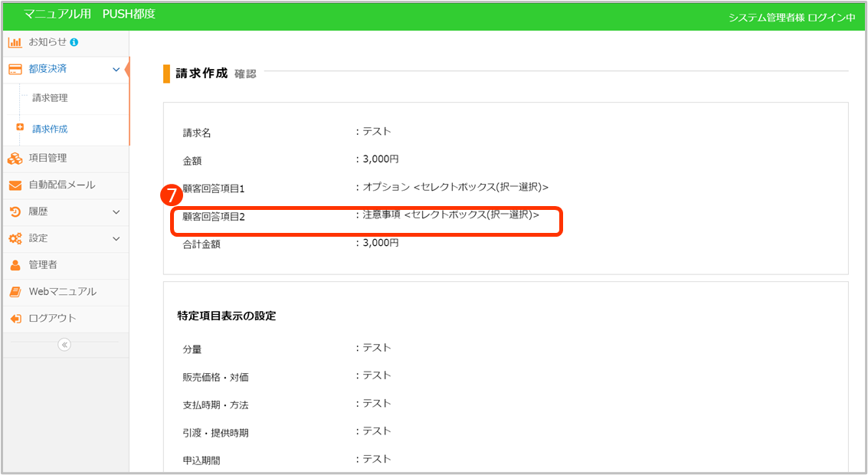The height and width of the screenshot is (475, 868).
Task: Click the 設定 gears icon
Action: click(x=15, y=238)
